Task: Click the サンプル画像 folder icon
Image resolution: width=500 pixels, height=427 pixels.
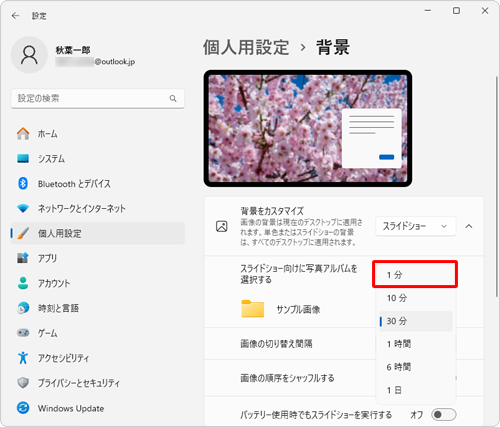Action: [253, 309]
